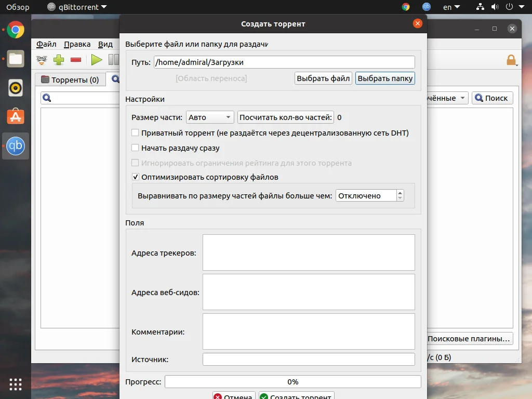Increase the Отключено alignment spinner value

[400, 193]
